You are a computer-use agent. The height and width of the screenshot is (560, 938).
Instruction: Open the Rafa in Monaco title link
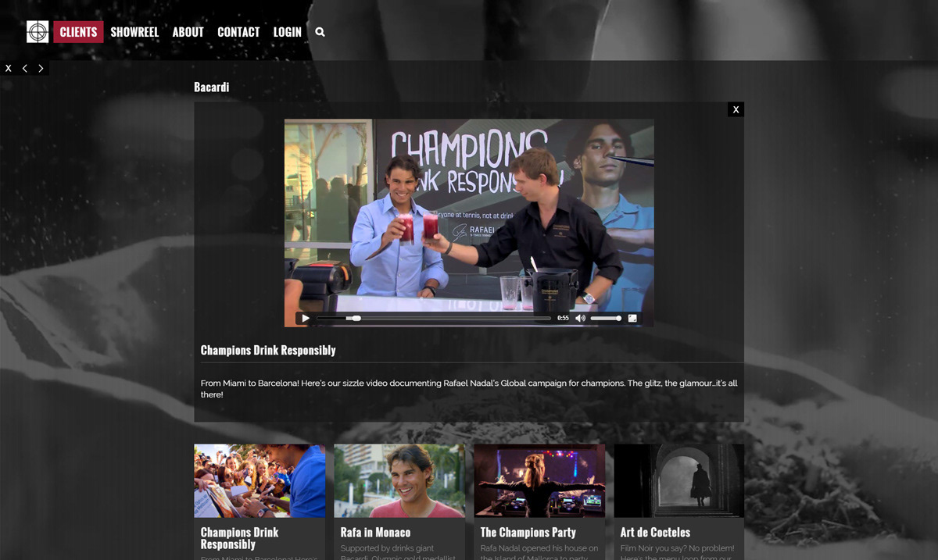tap(375, 533)
